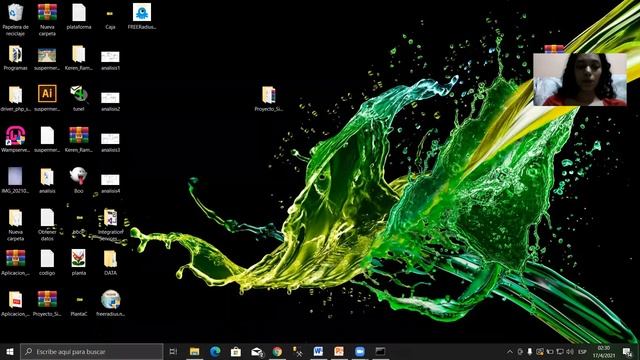Open the notification center icon
The width and height of the screenshot is (640, 360).
point(627,351)
